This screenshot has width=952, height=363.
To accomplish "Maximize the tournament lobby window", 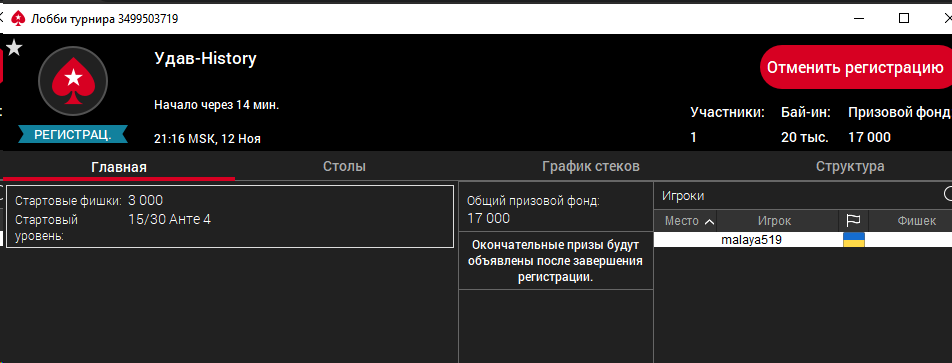I will pyautogui.click(x=903, y=18).
